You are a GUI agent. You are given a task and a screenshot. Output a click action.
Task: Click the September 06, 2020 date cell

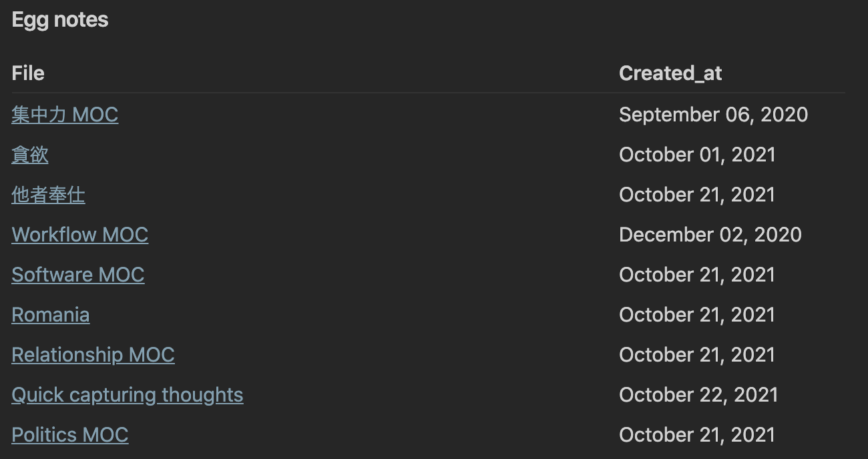coord(713,115)
